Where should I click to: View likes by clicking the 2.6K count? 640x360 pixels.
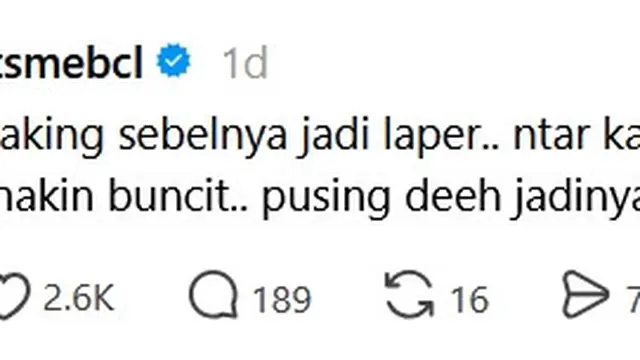coord(78,298)
